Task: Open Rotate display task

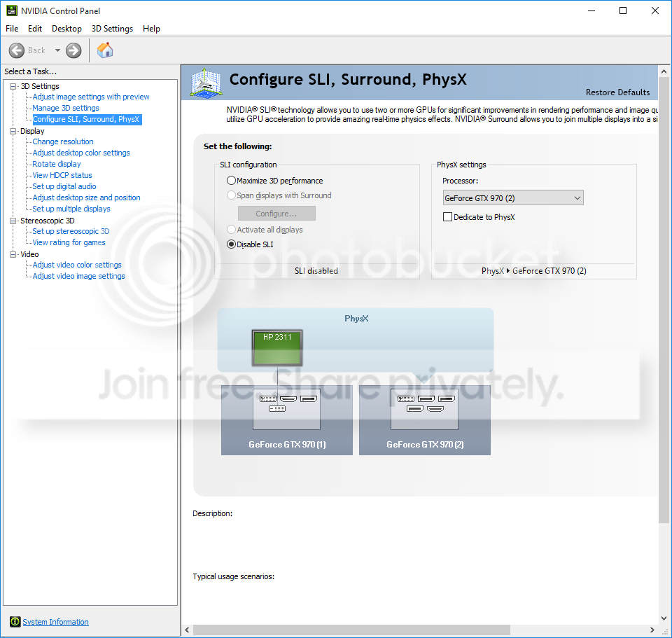Action: 57,164
